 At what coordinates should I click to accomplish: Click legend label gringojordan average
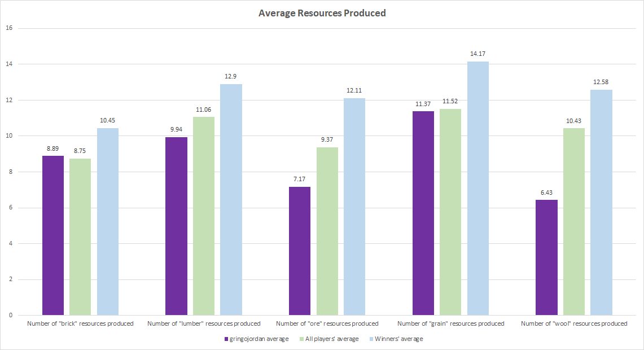pyautogui.click(x=259, y=339)
